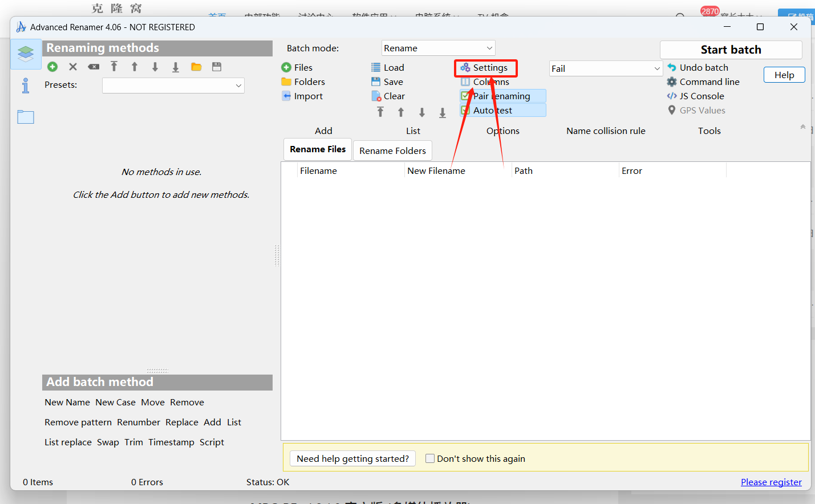
Task: Switch to the Rename Files tab
Action: (x=318, y=149)
